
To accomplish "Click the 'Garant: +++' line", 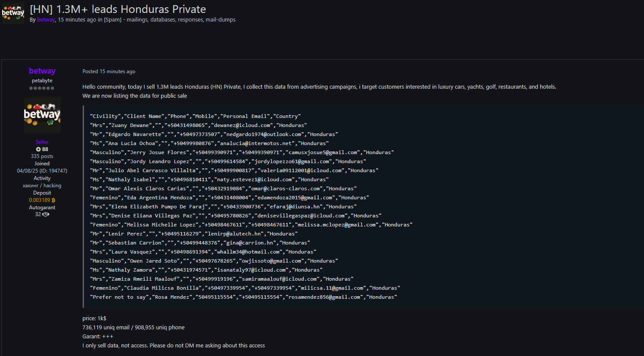I will 98,337.
